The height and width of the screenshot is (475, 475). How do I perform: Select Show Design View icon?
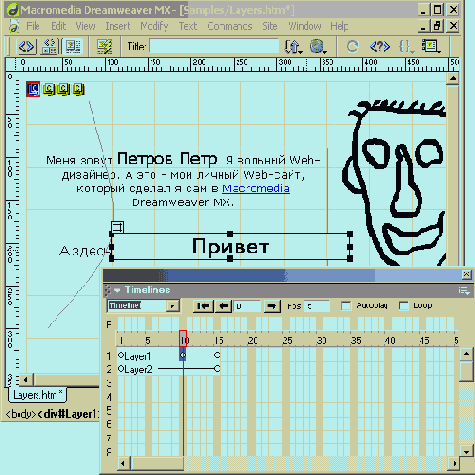[73, 46]
